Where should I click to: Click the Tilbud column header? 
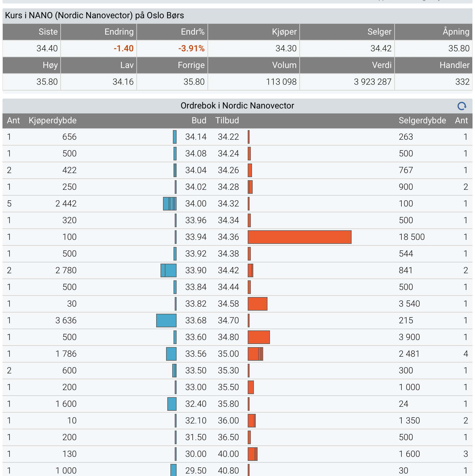227,121
